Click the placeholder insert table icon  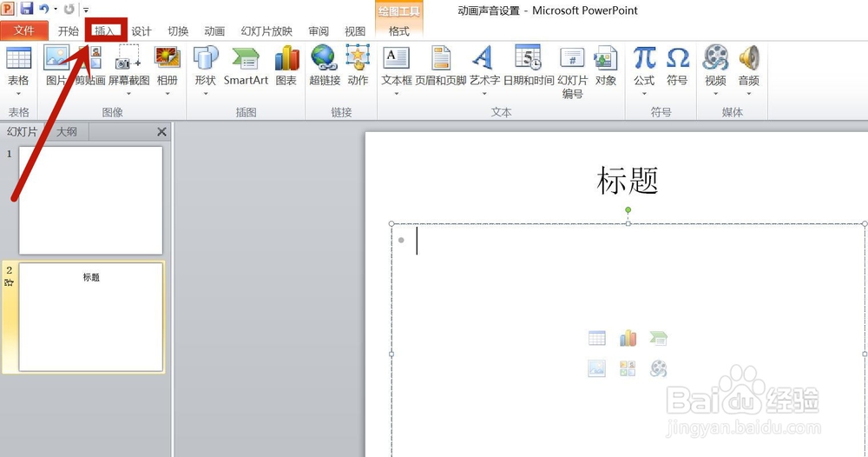(597, 338)
